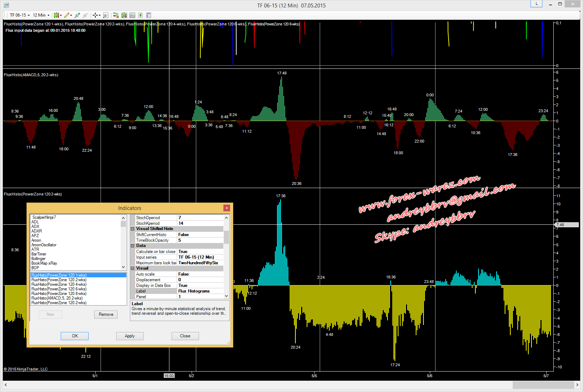Screen dimensions: 583x392
Task: Click the candlestick chart style icon
Action: (x=56, y=15)
